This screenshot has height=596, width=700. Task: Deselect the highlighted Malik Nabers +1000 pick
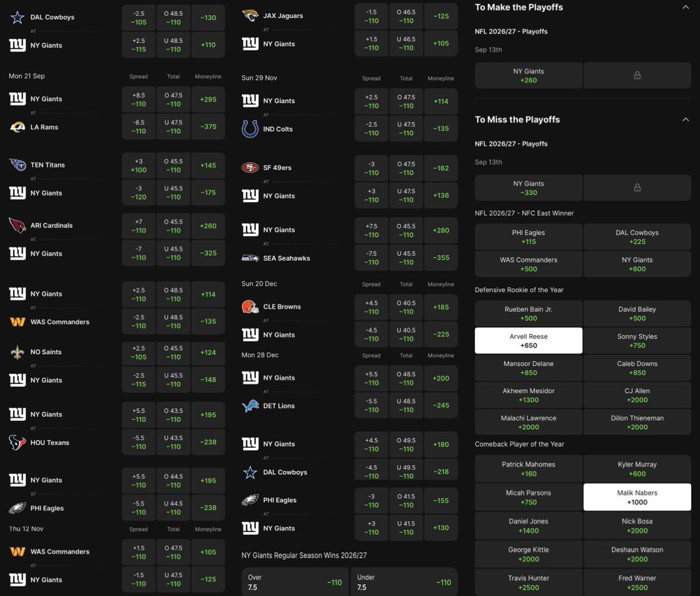point(637,497)
